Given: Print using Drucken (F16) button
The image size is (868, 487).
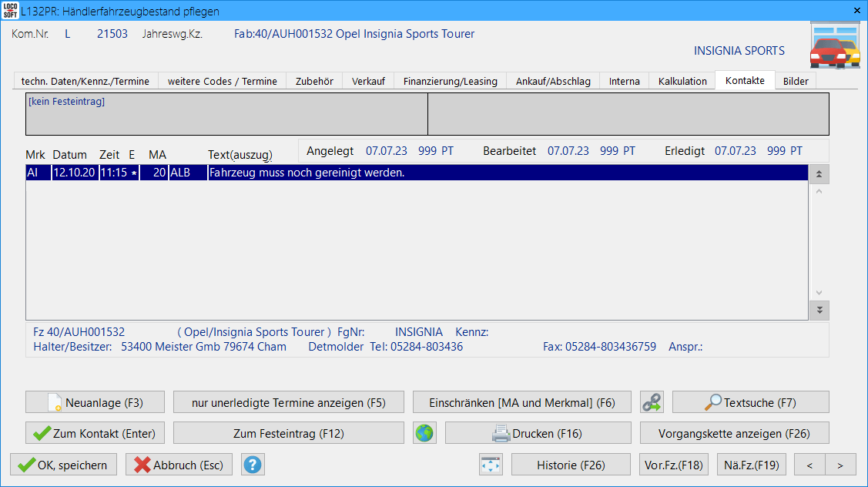Looking at the screenshot, I should tap(538, 433).
